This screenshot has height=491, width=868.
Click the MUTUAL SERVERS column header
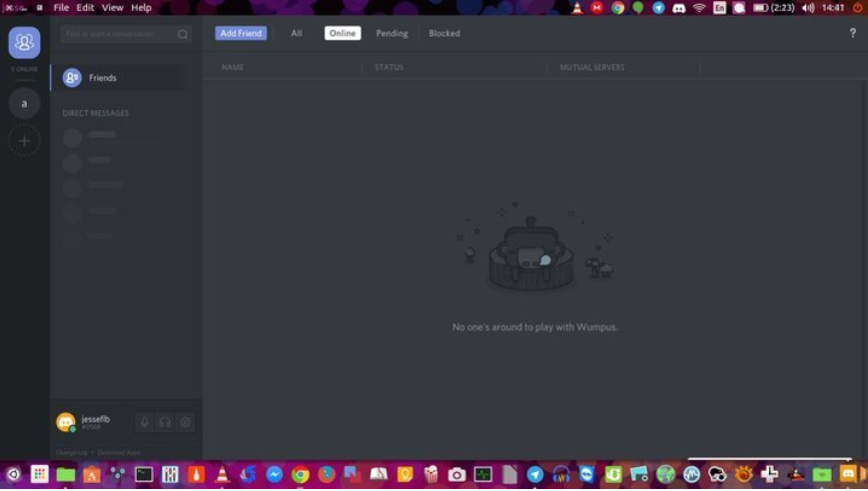click(x=592, y=67)
